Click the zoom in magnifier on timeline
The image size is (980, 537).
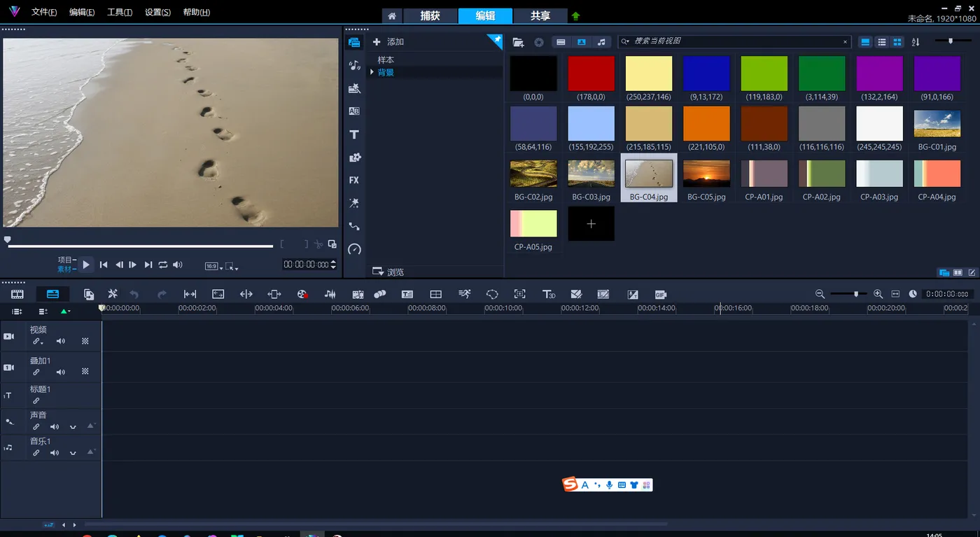pyautogui.click(x=878, y=294)
